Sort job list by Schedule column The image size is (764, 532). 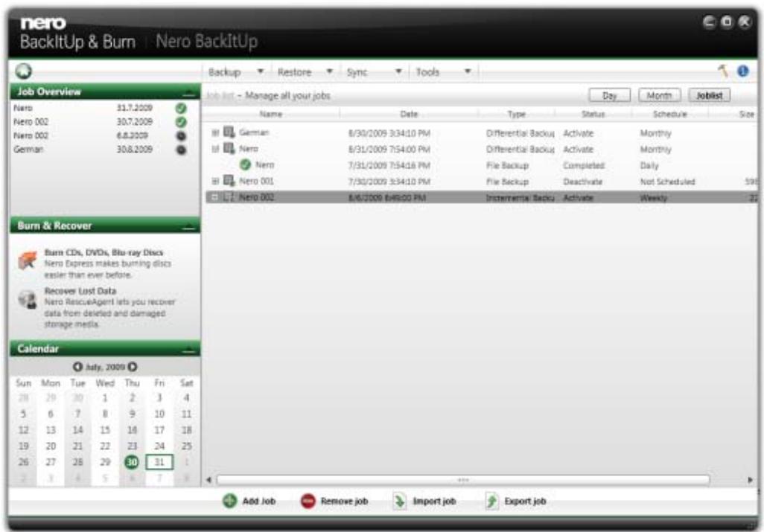pos(670,114)
